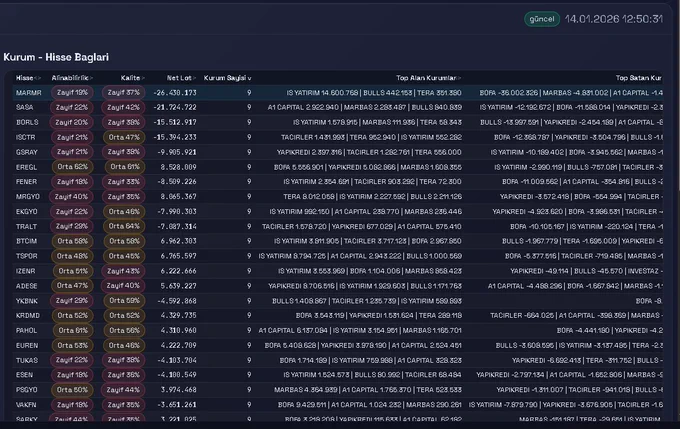Sort by Top Satan Kurumlar header
680x429 pixels.
[639, 78]
